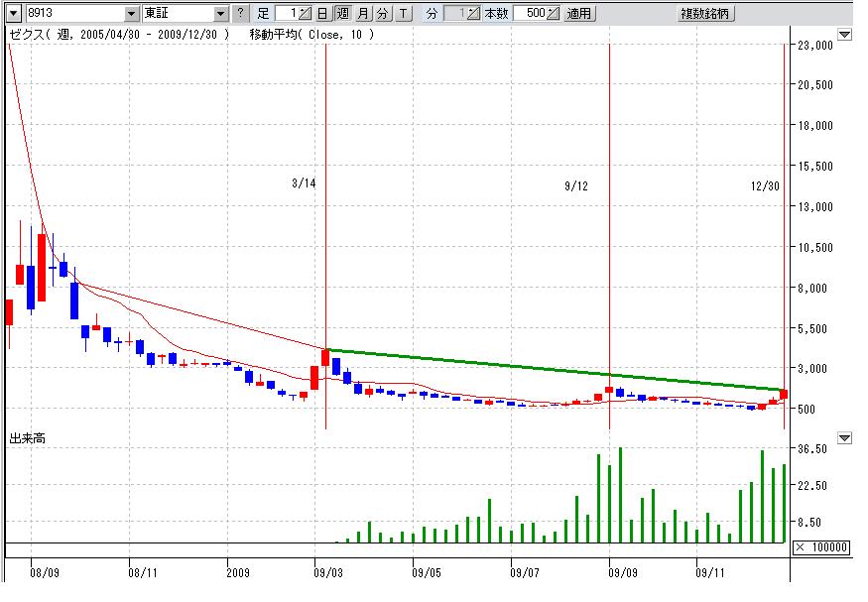
Task: Open the leftmost arrow dropdown before code field
Action: [x=13, y=14]
